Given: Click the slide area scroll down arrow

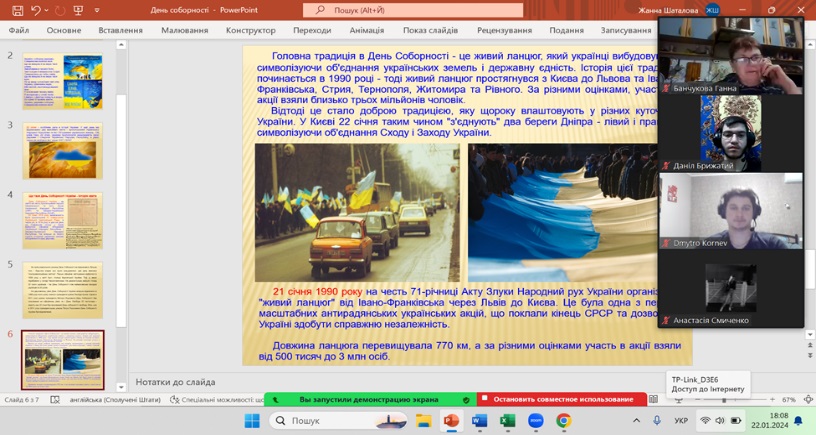Looking at the screenshot, I should point(810,335).
